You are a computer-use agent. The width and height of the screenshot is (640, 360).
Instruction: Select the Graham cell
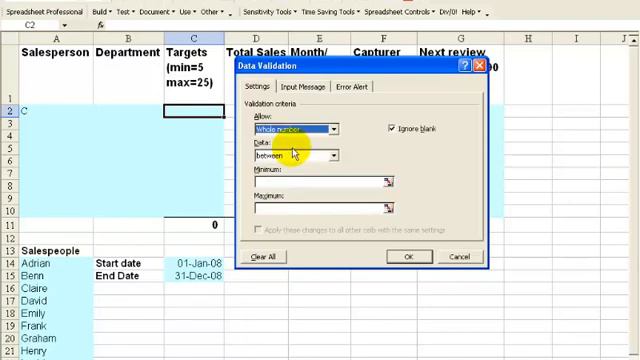[56, 338]
